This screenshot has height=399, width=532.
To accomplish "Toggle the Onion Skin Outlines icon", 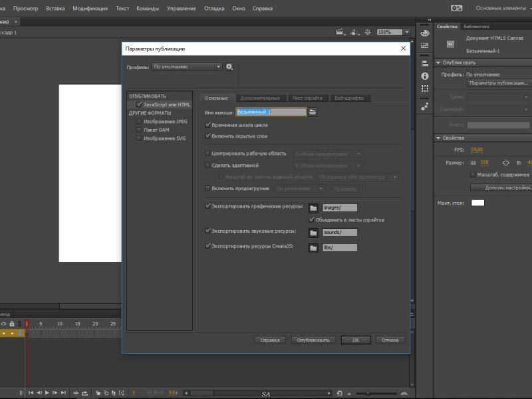I will (x=106, y=393).
